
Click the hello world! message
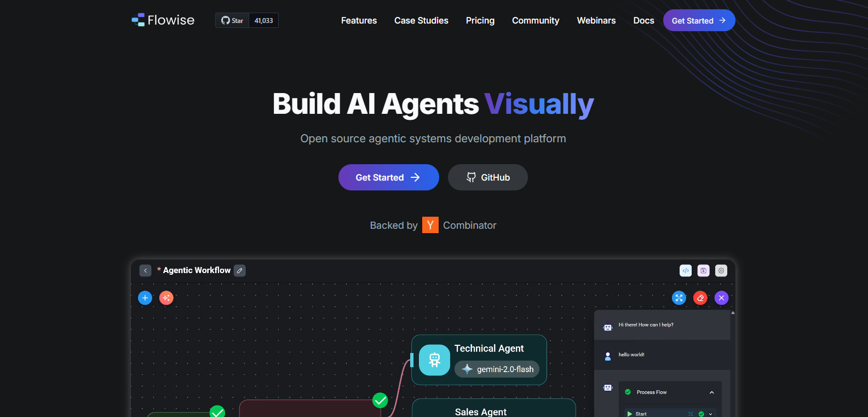point(631,355)
